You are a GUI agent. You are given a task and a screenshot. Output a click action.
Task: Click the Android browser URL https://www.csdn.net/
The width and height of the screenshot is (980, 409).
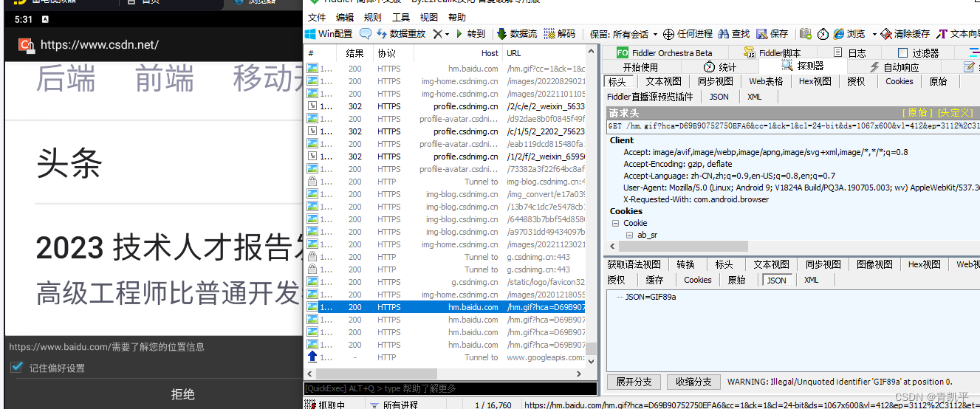point(100,45)
